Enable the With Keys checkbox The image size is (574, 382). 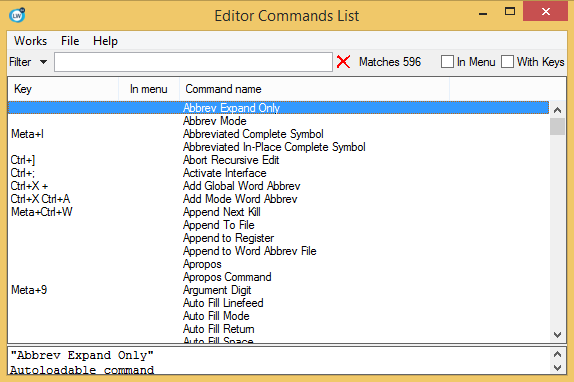(507, 62)
